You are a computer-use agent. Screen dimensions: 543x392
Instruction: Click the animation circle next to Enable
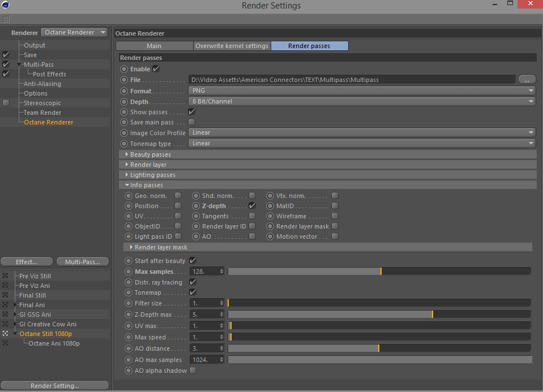point(124,69)
